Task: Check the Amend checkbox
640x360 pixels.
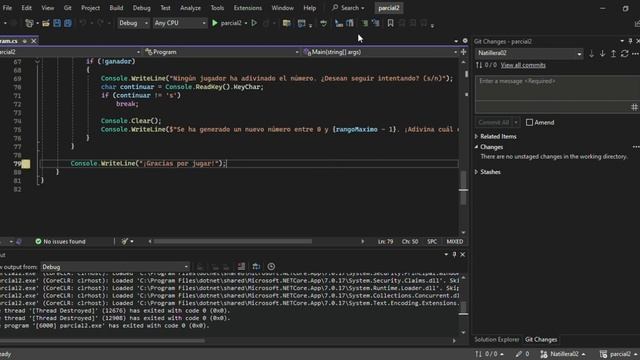Action: click(x=529, y=122)
